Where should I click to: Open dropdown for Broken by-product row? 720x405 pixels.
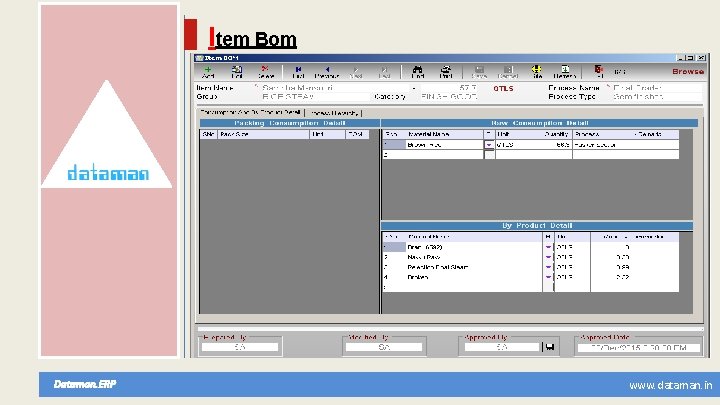coord(548,277)
